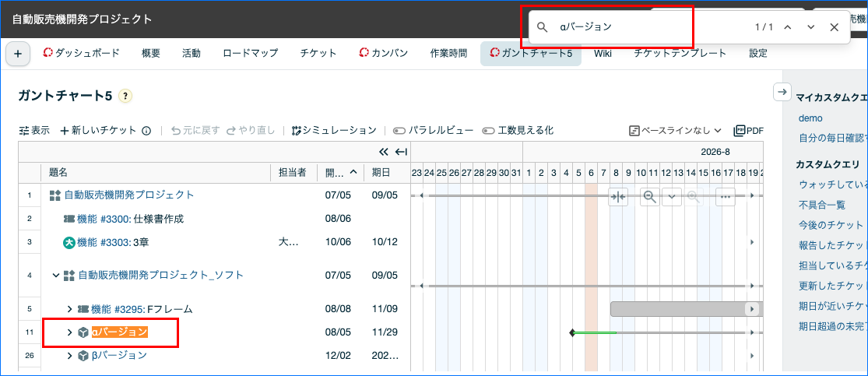The image size is (868, 376).
Task: Go to next search match arrow
Action: (x=811, y=27)
